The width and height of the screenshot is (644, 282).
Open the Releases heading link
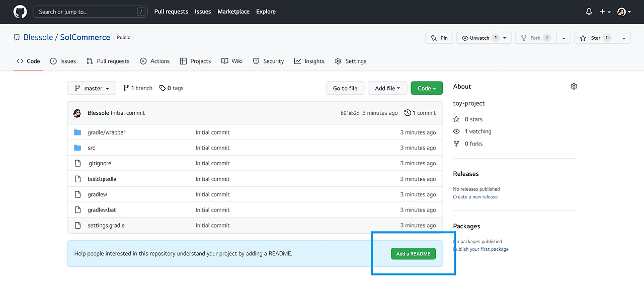click(466, 174)
